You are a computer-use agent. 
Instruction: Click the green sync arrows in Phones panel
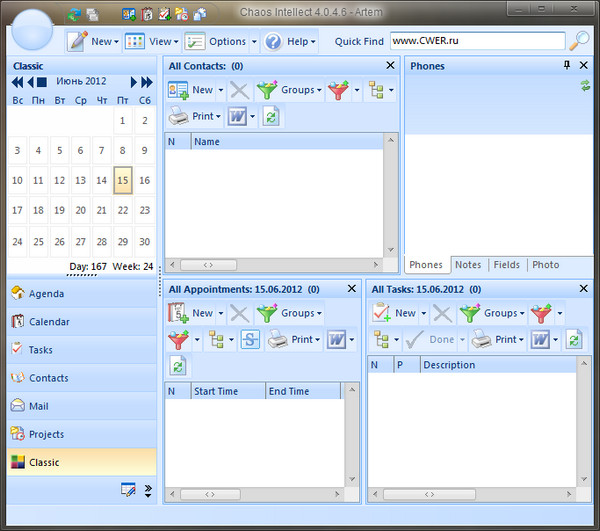click(585, 87)
